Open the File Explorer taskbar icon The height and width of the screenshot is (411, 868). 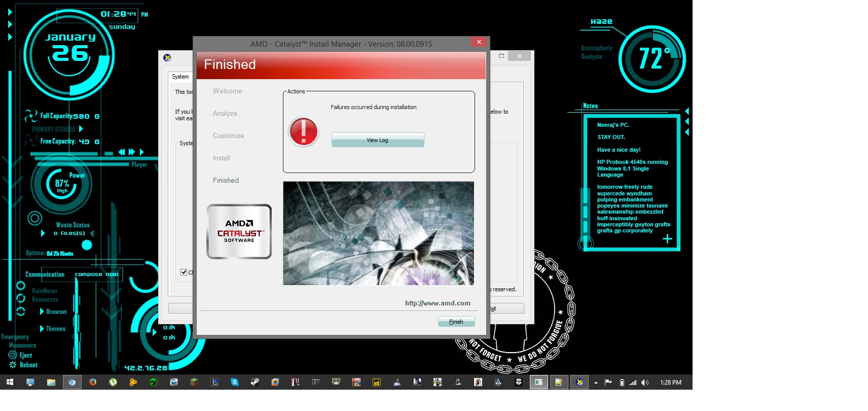click(x=51, y=382)
